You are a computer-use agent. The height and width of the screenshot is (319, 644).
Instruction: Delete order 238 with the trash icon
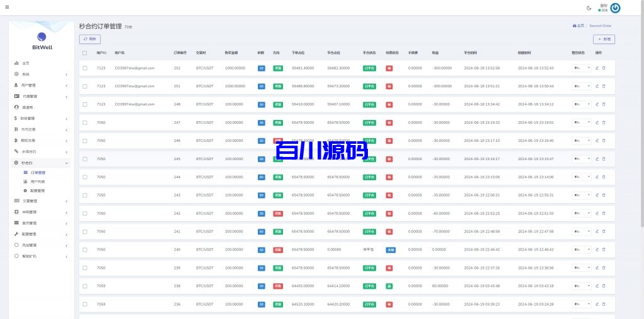(604, 286)
